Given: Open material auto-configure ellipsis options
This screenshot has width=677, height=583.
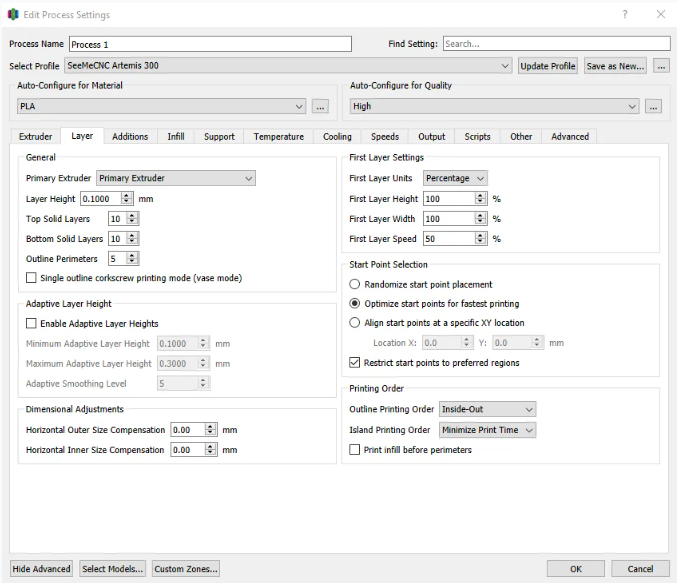Looking at the screenshot, I should (320, 106).
